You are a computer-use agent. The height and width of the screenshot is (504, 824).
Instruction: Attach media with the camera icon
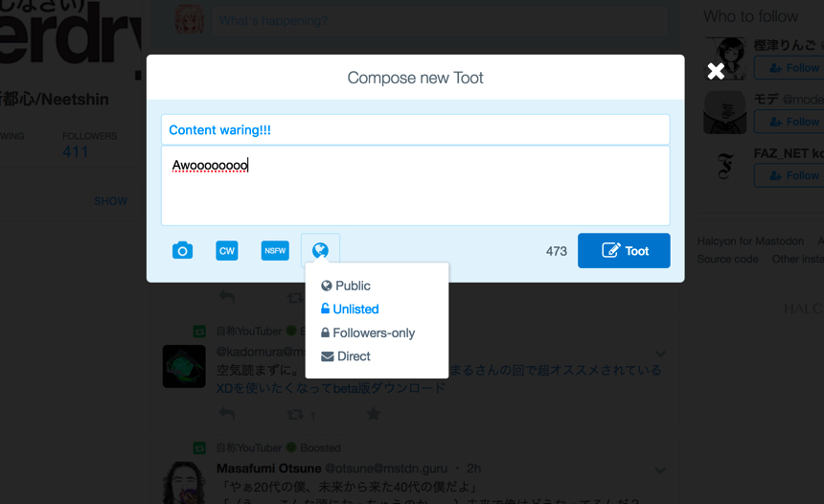182,250
